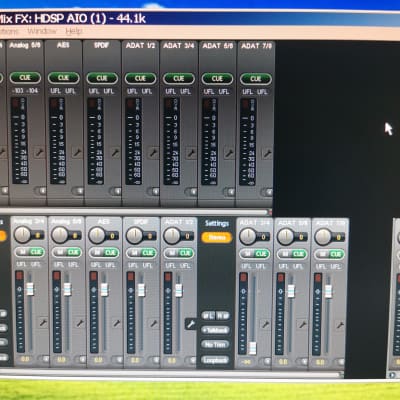The image size is (400, 400).
Task: Click the bottom ADAT 3/4 fader handle
Action: [253, 348]
